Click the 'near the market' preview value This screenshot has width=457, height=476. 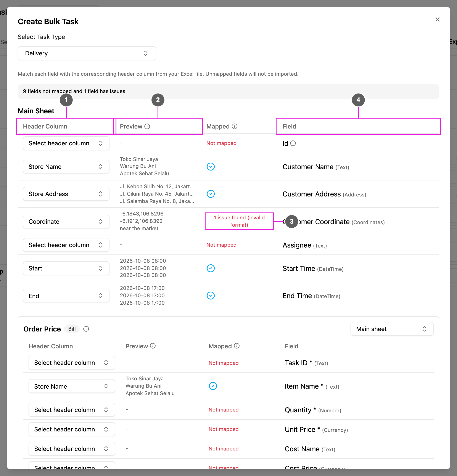(139, 228)
